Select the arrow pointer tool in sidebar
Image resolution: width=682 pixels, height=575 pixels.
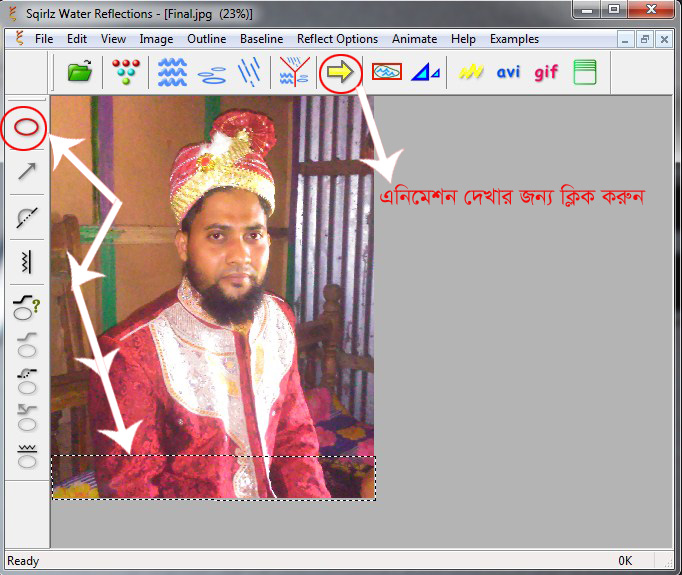point(27,171)
